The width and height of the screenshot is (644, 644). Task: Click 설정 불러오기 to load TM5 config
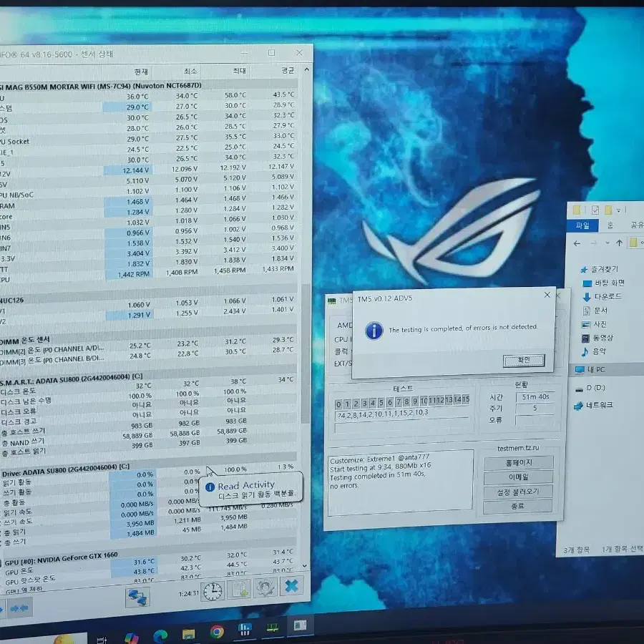(518, 492)
